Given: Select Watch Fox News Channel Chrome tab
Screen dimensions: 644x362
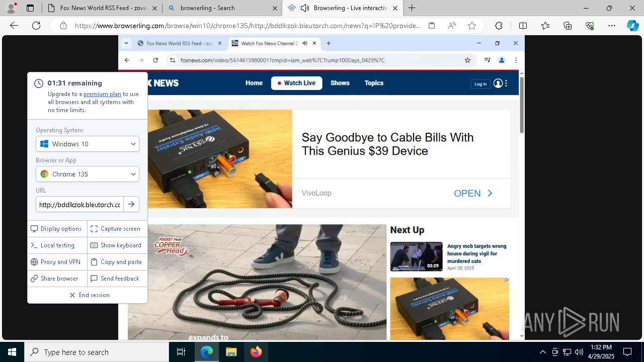Looking at the screenshot, I should coord(274,43).
